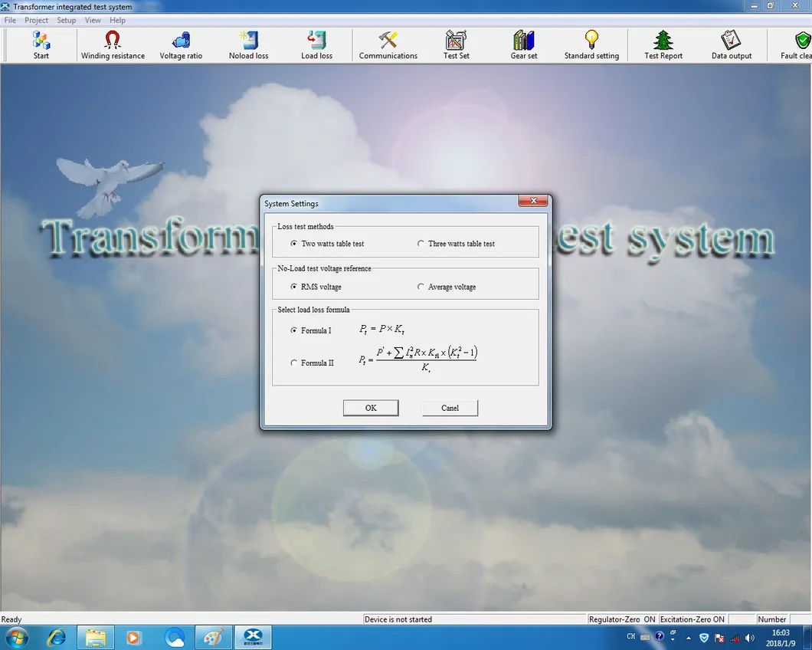The image size is (812, 650).
Task: Click the Test Set icon
Action: pos(456,44)
